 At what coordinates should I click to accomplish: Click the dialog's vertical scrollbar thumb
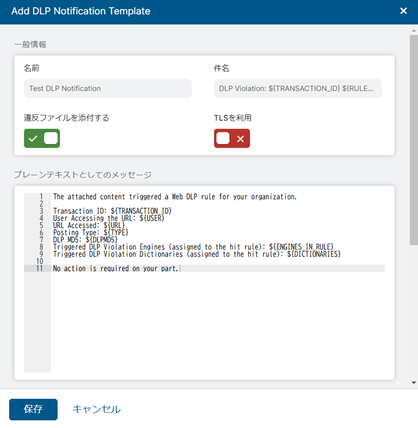tap(414, 140)
